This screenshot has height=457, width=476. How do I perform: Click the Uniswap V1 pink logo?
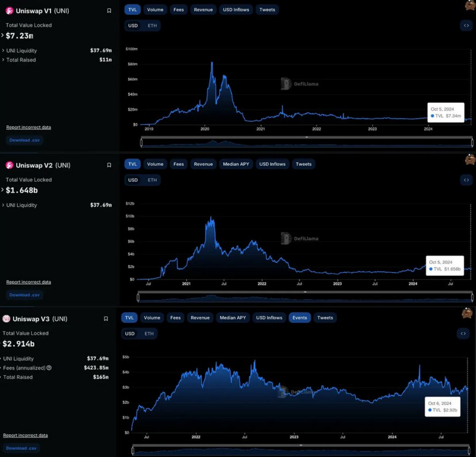click(x=9, y=11)
